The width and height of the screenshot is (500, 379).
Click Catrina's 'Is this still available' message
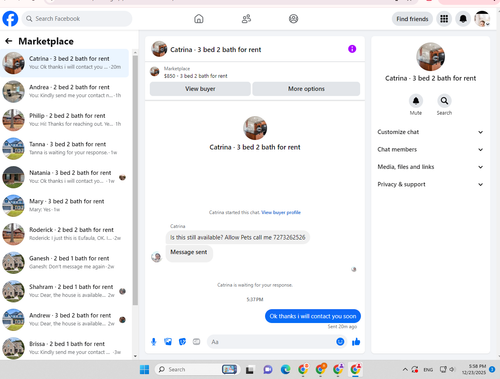(237, 237)
